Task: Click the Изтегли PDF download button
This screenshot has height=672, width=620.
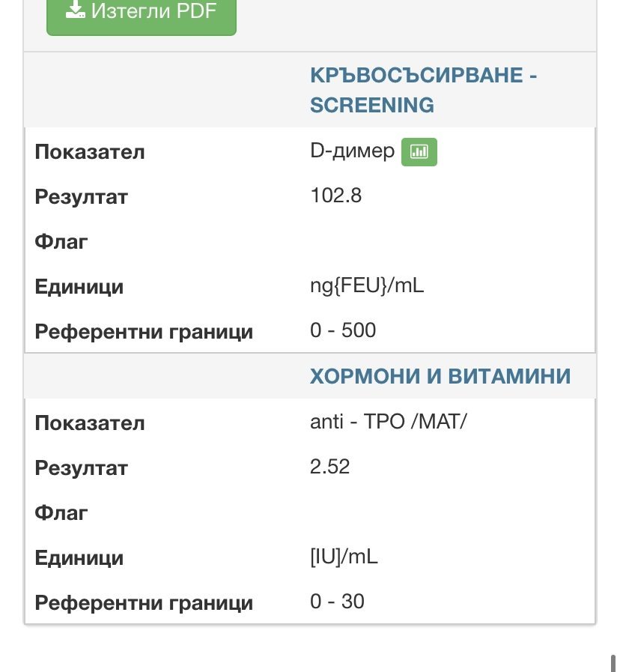Action: point(142,13)
